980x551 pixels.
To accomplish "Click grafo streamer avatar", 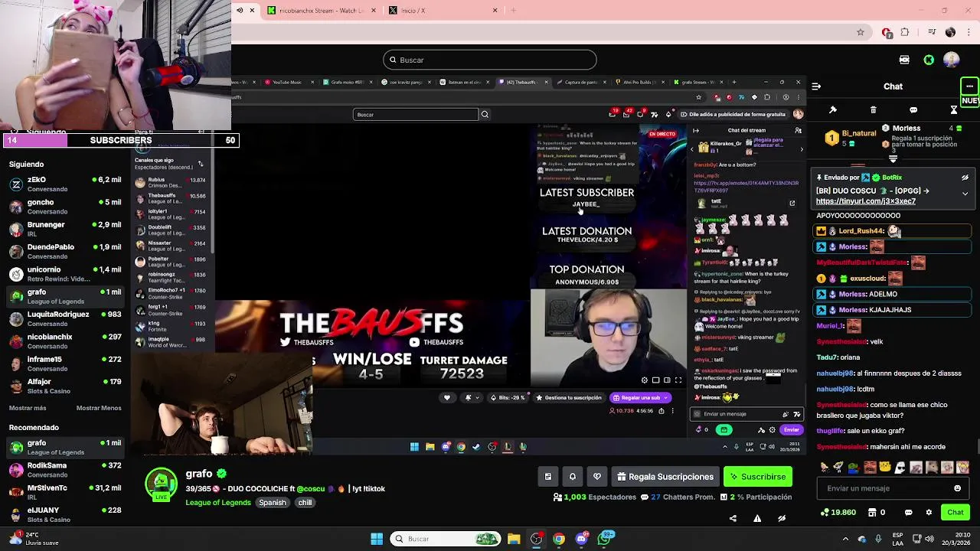I will click(162, 485).
